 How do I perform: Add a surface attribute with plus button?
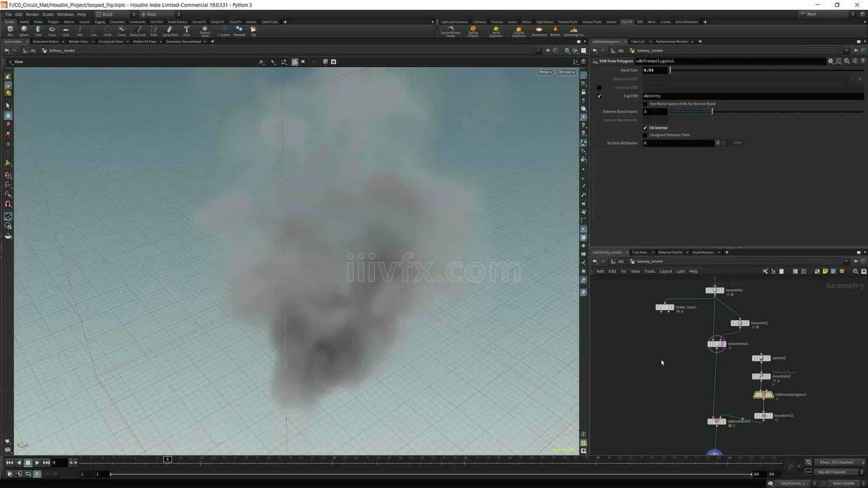coord(717,143)
